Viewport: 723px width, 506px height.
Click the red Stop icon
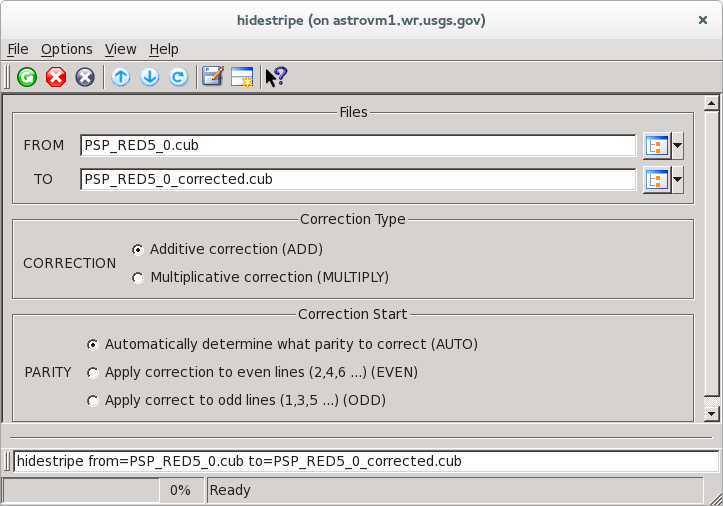pos(56,77)
